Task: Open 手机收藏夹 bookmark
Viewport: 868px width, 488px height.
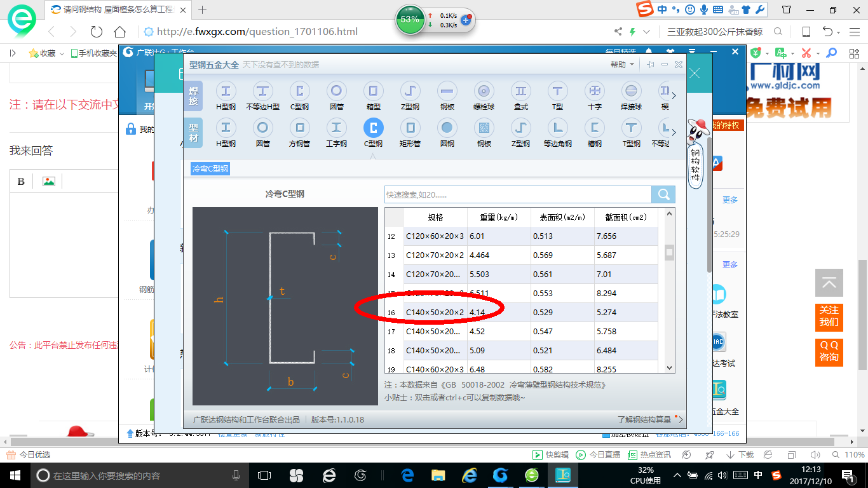Action: tap(93, 54)
